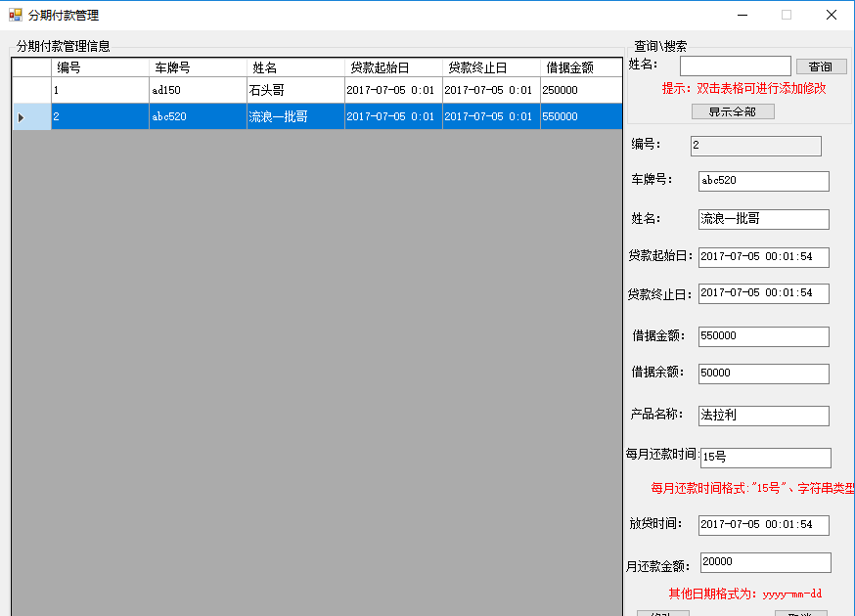The image size is (855, 616).
Task: Click the 编号 cell with value 1
Action: (x=100, y=90)
